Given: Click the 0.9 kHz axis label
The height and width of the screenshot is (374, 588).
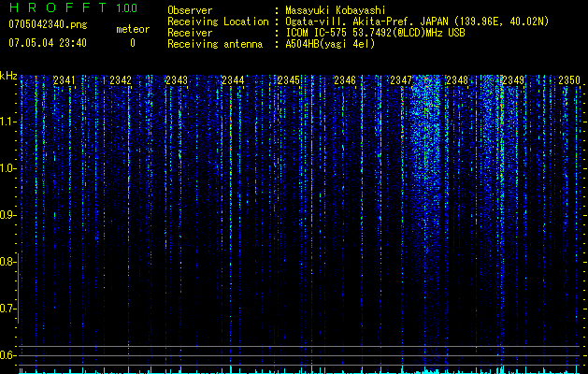Looking at the screenshot, I should coord(7,215).
